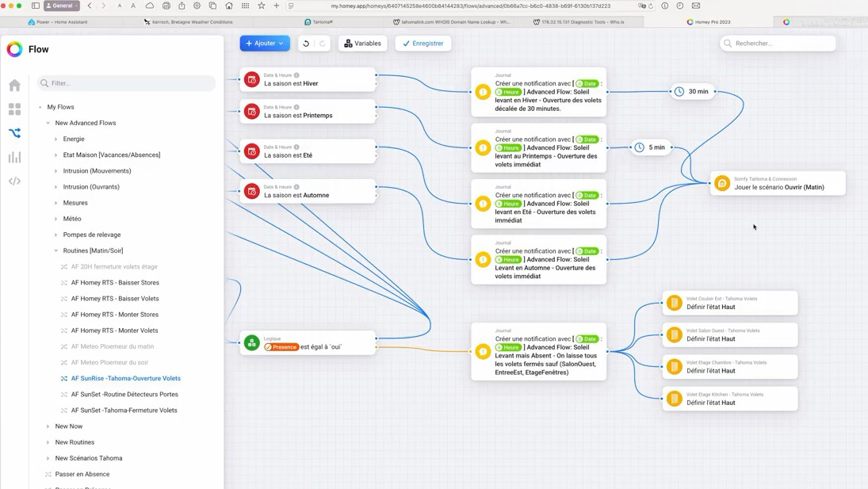Collapse the New Advanced Flows folder
The image size is (868, 489).
click(x=48, y=124)
